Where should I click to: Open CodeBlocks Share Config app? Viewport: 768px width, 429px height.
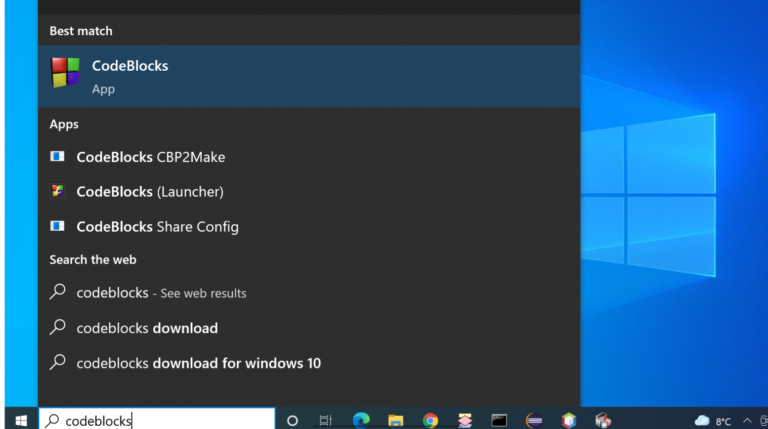(x=157, y=227)
